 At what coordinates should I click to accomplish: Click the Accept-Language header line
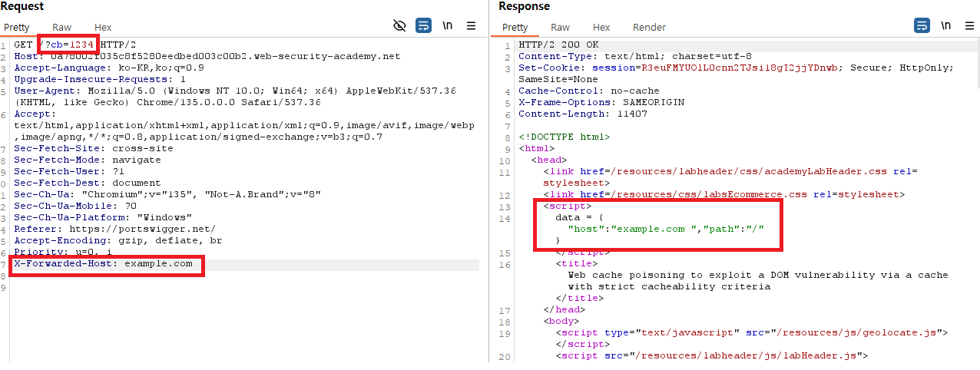109,68
